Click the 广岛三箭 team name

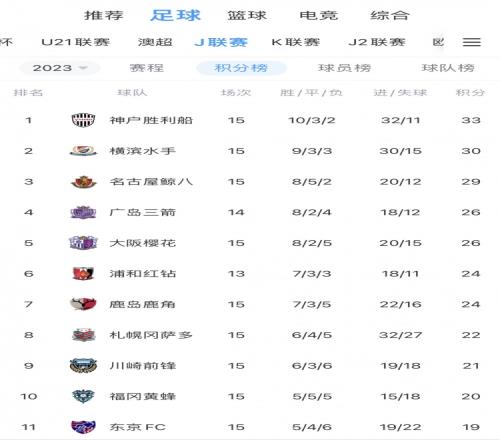pos(143,212)
